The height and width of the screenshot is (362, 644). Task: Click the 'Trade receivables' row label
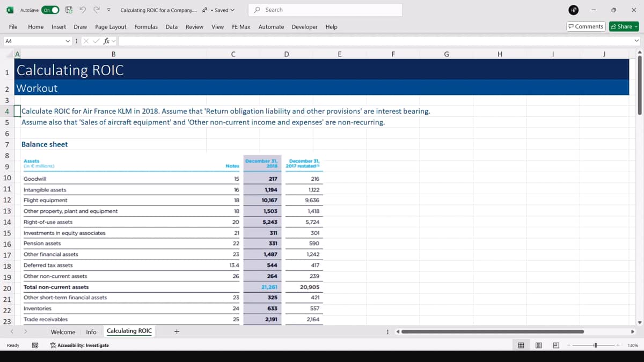tap(46, 320)
